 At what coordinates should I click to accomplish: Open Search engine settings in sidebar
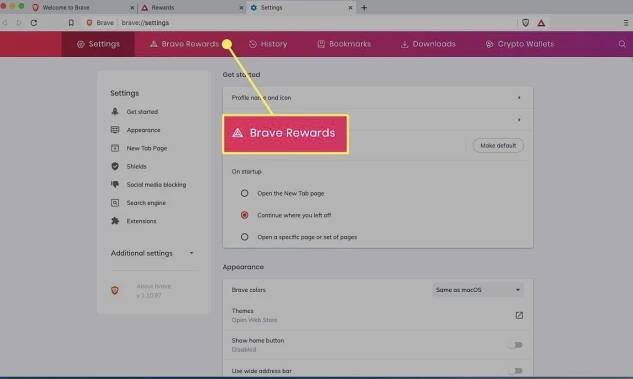pyautogui.click(x=146, y=203)
